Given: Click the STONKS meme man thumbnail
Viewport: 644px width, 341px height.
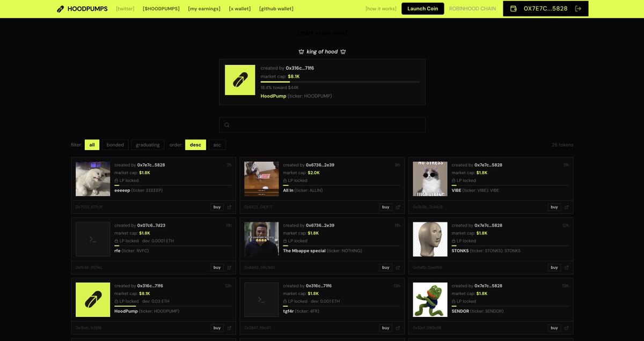Looking at the screenshot, I should tap(430, 239).
